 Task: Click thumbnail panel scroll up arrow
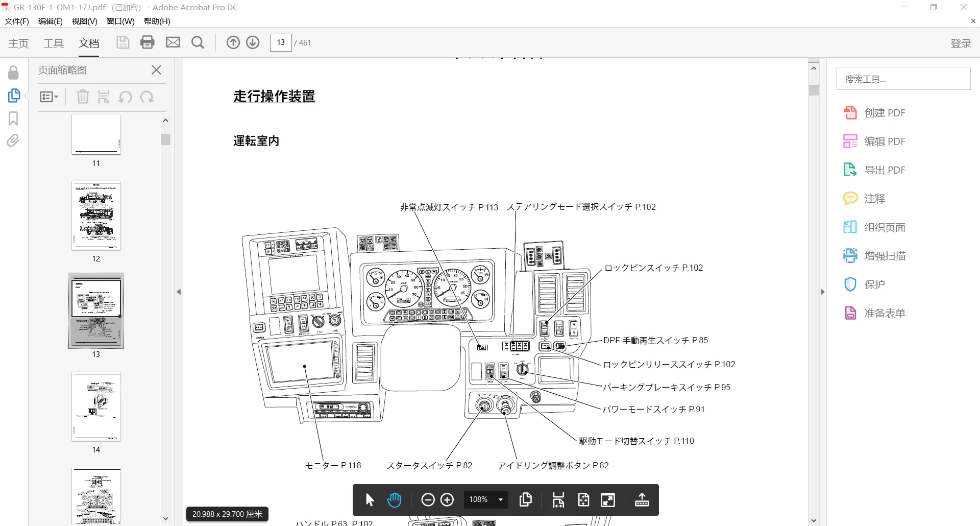[x=165, y=120]
